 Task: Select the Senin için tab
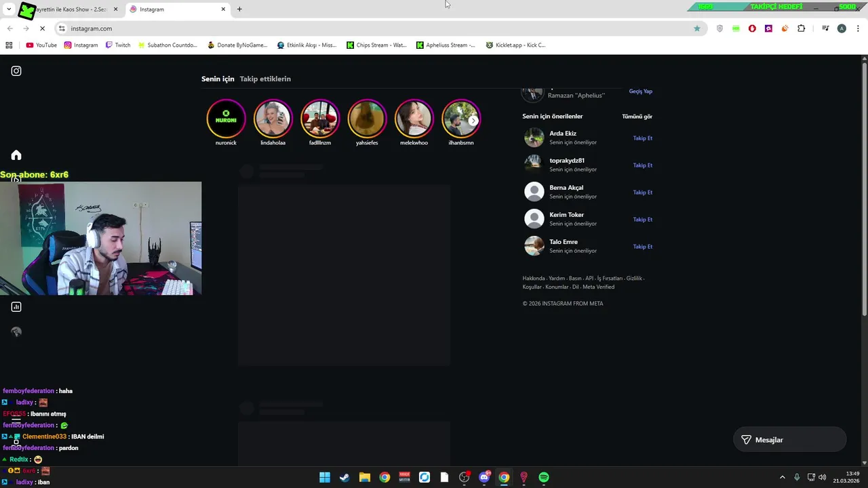coord(218,79)
